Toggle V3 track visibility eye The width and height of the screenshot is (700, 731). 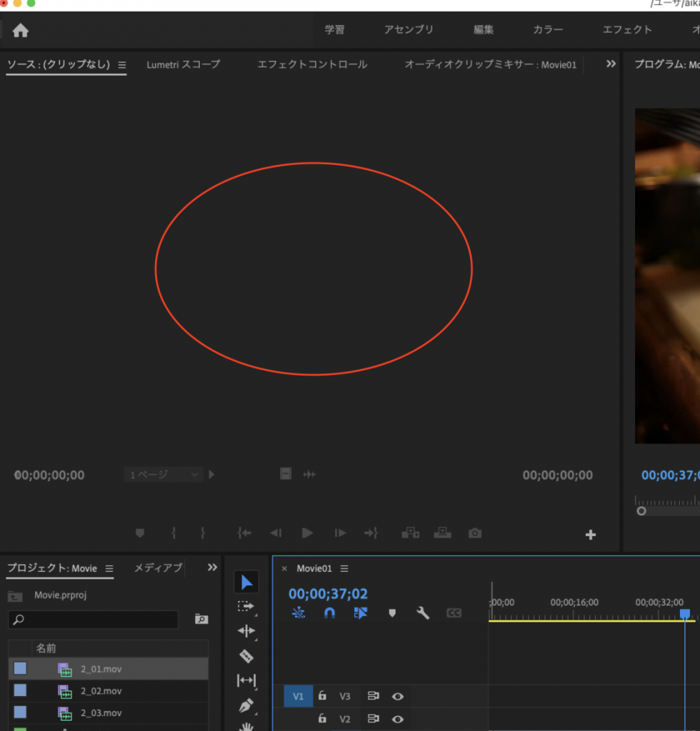pyautogui.click(x=398, y=696)
